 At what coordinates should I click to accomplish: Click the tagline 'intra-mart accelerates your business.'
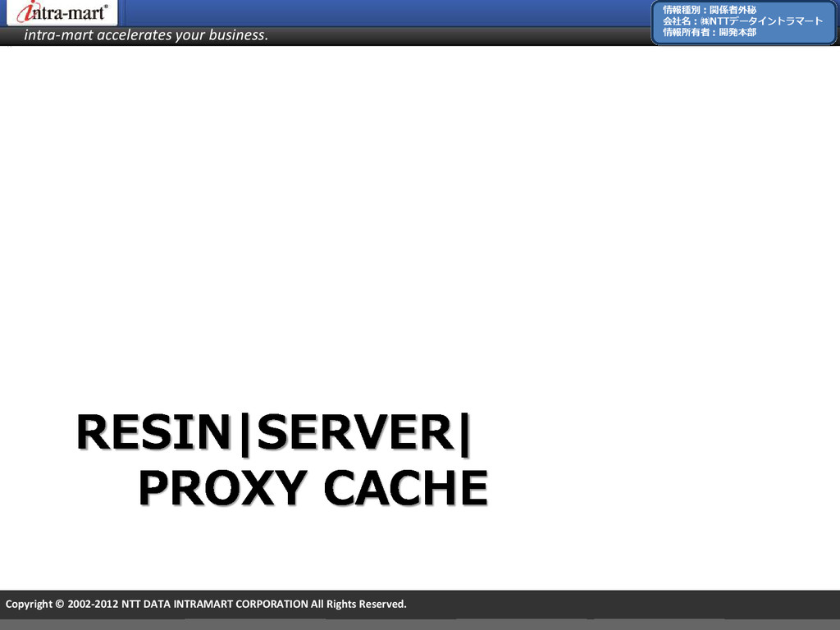pos(146,35)
